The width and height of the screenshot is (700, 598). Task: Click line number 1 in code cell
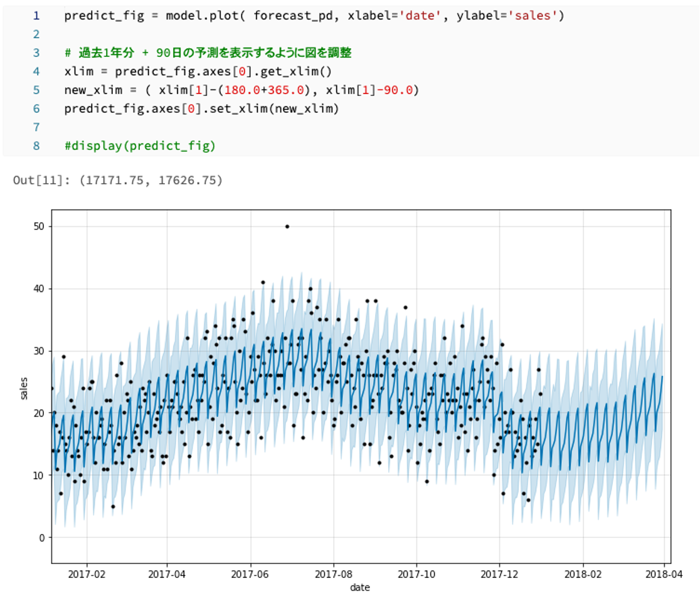36,15
